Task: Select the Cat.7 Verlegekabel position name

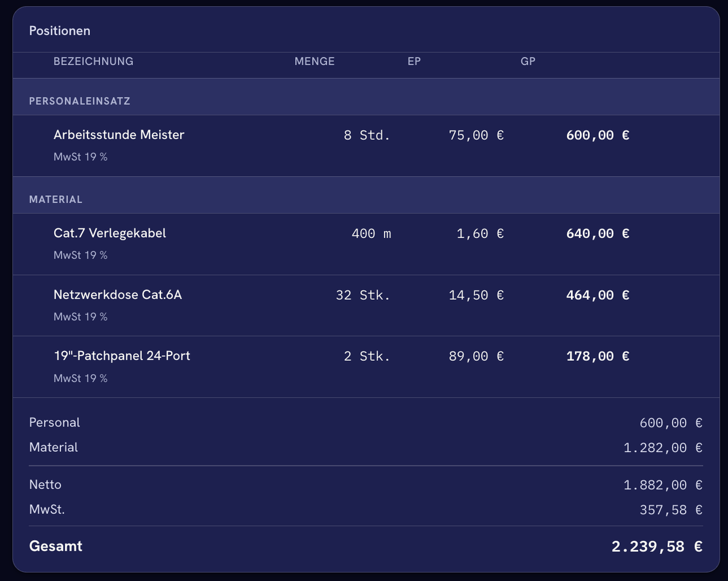Action: point(110,233)
